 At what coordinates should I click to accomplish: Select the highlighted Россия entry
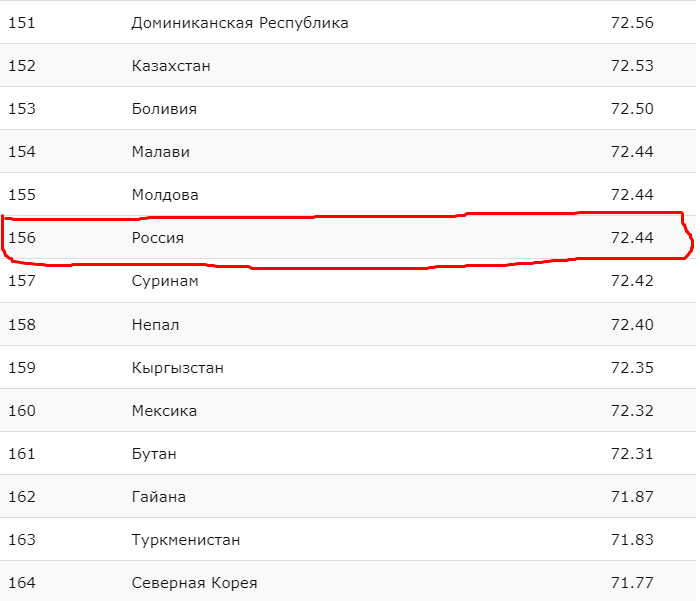pyautogui.click(x=158, y=238)
